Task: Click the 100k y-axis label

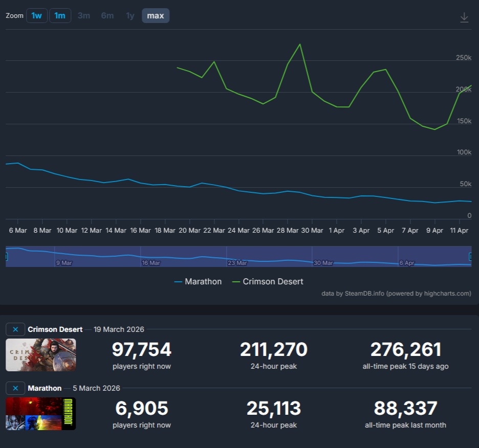Action: [464, 152]
